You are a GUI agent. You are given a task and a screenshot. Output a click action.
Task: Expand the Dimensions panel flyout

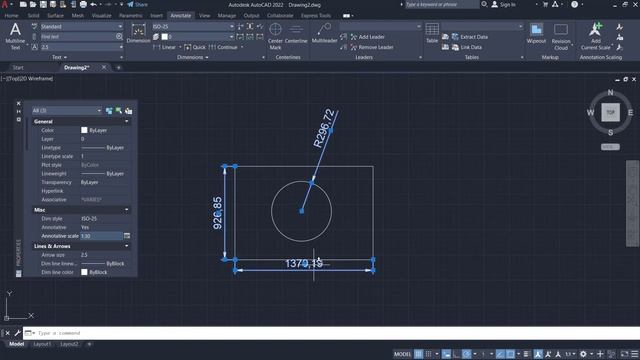[x=193, y=57]
